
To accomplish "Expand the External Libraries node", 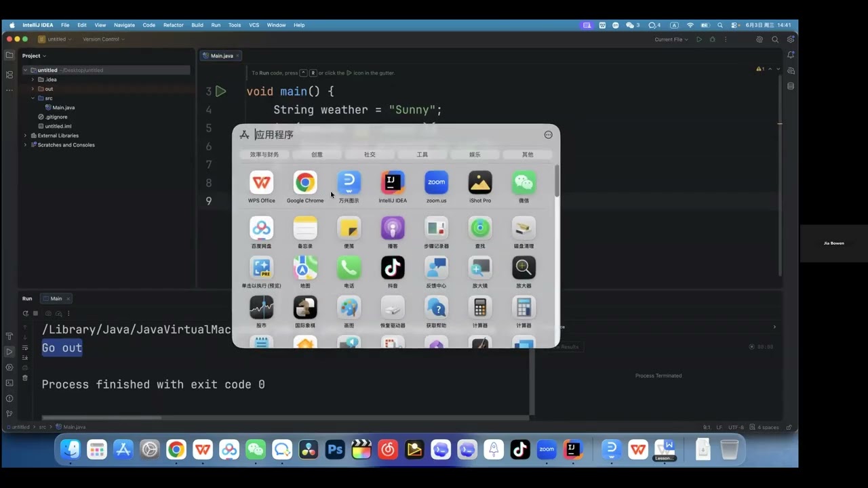I will pyautogui.click(x=26, y=136).
